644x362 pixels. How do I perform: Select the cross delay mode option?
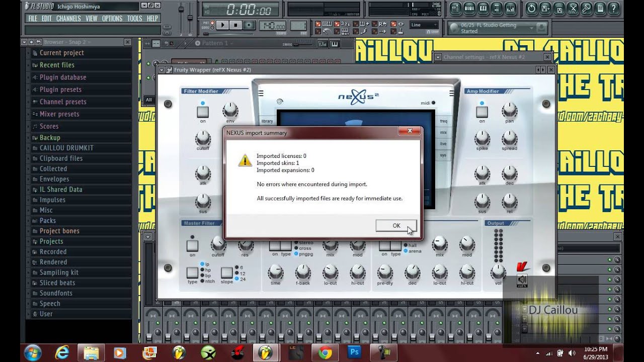click(302, 248)
